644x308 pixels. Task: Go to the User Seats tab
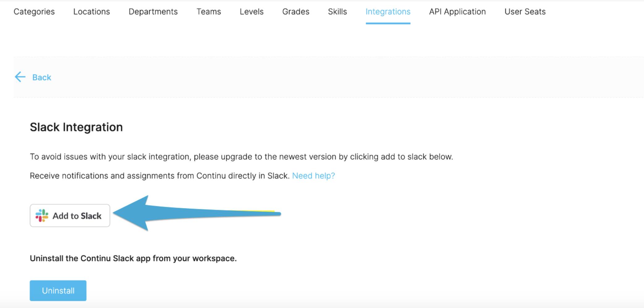(x=525, y=12)
